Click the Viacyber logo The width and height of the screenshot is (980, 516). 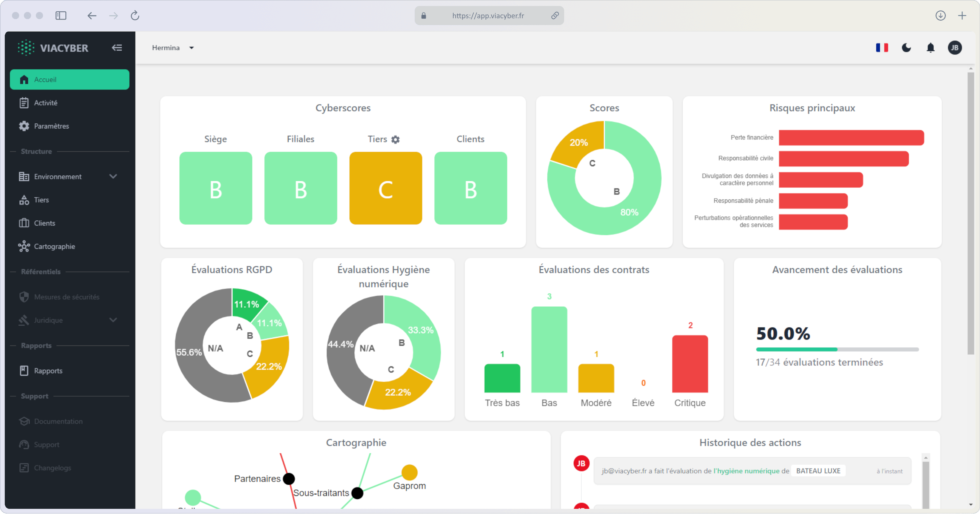53,48
